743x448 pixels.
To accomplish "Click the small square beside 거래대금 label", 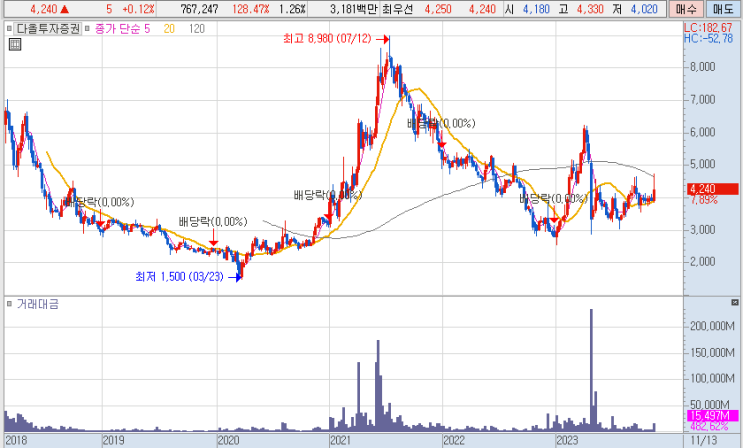I will [9, 304].
